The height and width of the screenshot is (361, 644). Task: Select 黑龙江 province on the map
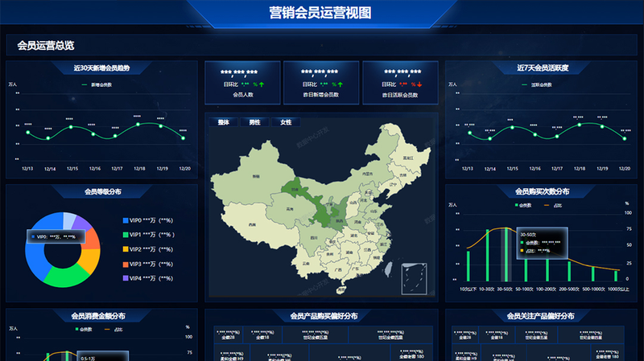coord(407,158)
